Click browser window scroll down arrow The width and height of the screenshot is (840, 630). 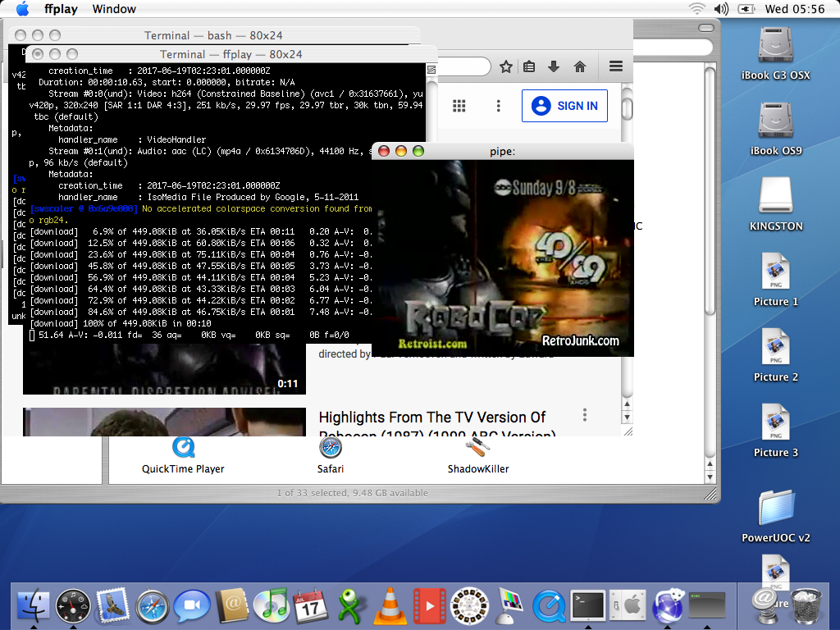pos(627,418)
